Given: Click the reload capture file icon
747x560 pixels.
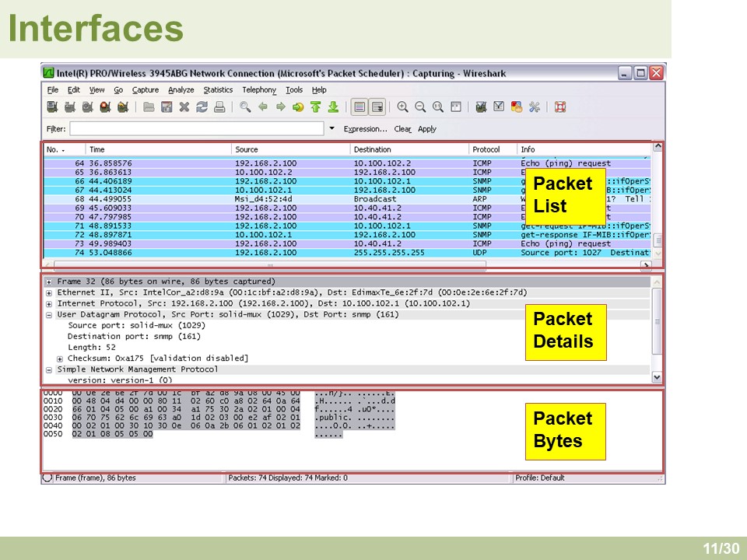Looking at the screenshot, I should pyautogui.click(x=202, y=107).
